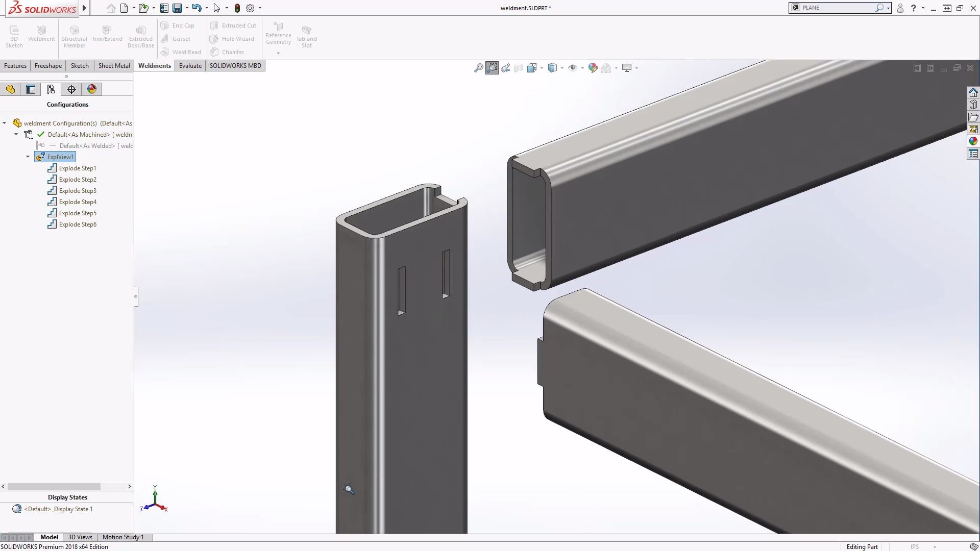Click the horizontal scrollbar in Configurations panel
Image resolution: width=980 pixels, height=551 pixels.
[54, 487]
